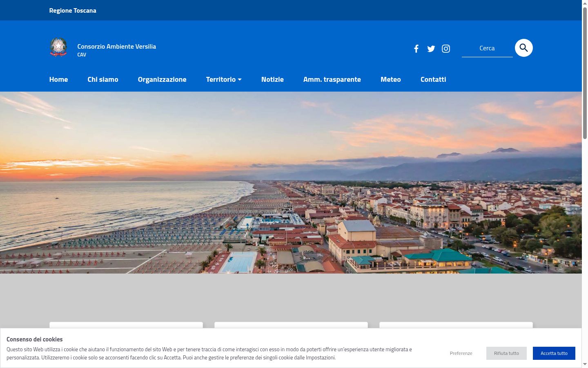The image size is (588, 368).
Task: Open the Instagram profile icon
Action: pos(446,49)
